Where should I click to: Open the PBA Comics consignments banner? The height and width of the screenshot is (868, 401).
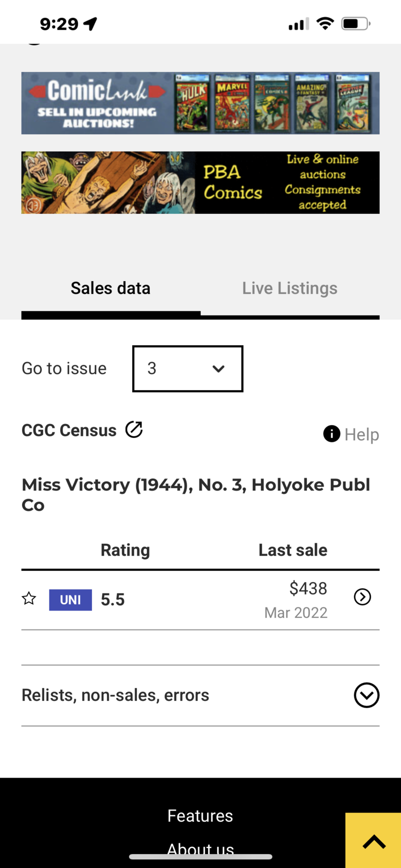[x=200, y=182]
